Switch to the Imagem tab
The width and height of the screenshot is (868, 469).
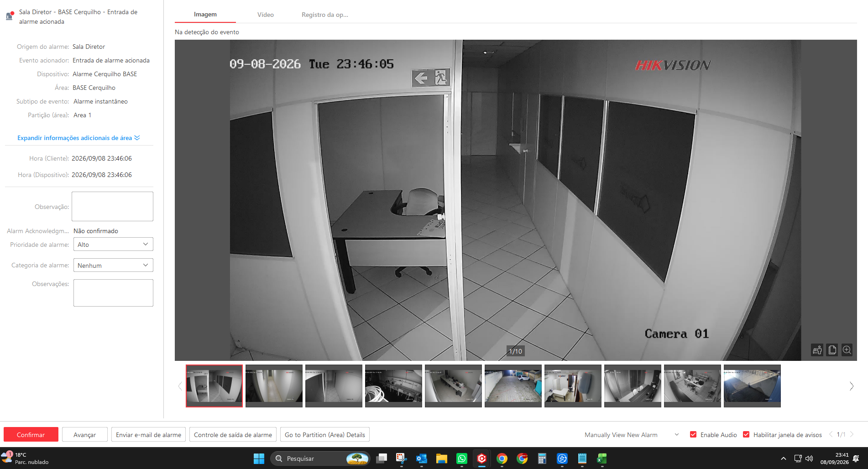(205, 15)
